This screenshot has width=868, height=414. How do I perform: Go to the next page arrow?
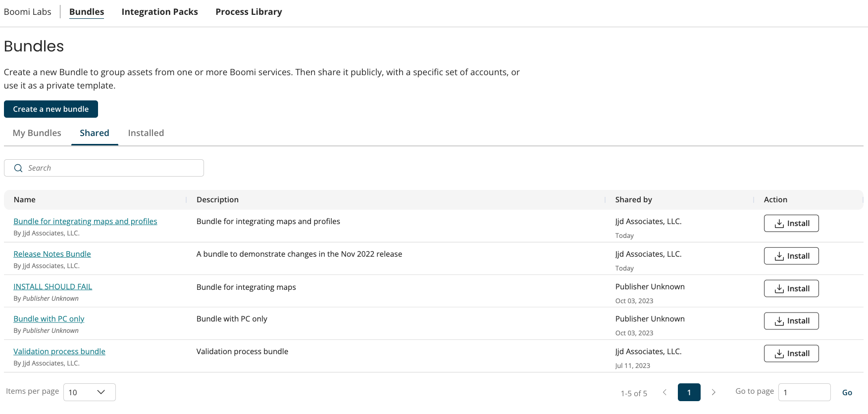coord(714,392)
